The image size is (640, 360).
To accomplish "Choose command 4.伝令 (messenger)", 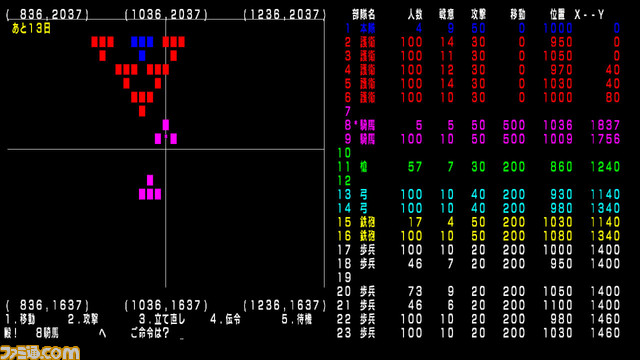I will click(x=225, y=319).
